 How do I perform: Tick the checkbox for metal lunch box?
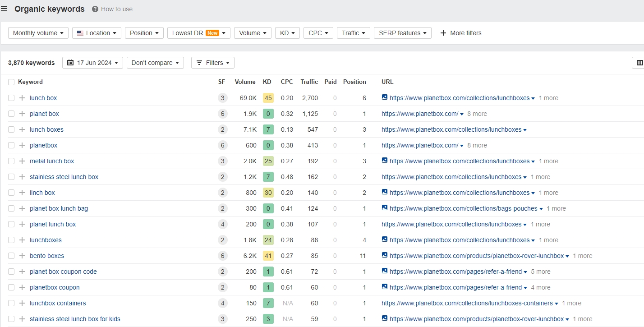click(x=11, y=161)
